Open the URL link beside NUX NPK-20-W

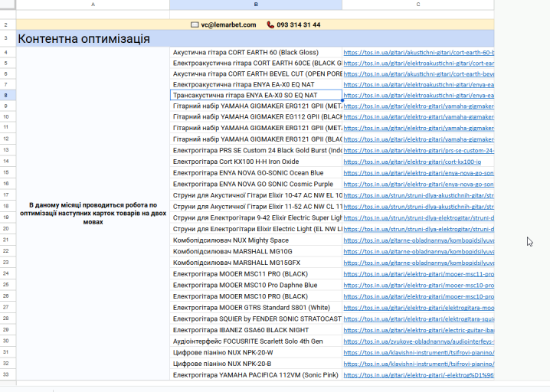pos(419,353)
